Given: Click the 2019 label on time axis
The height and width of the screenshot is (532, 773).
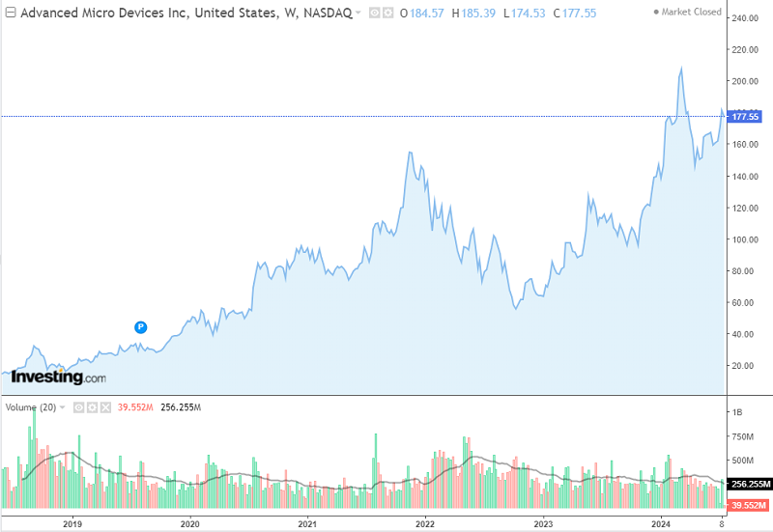Looking at the screenshot, I should click(72, 523).
